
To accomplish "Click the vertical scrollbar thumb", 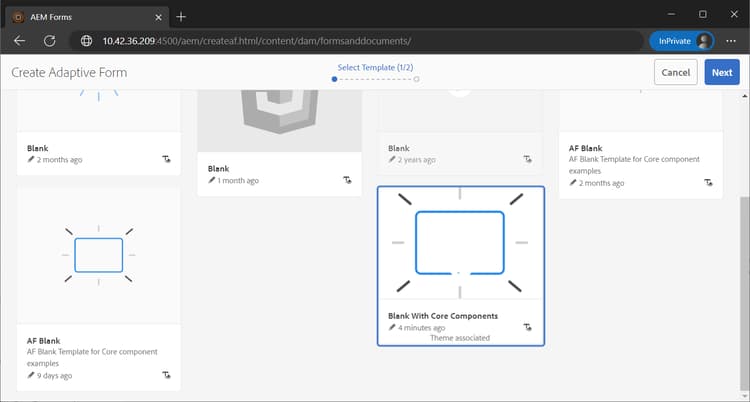I will pos(744,292).
